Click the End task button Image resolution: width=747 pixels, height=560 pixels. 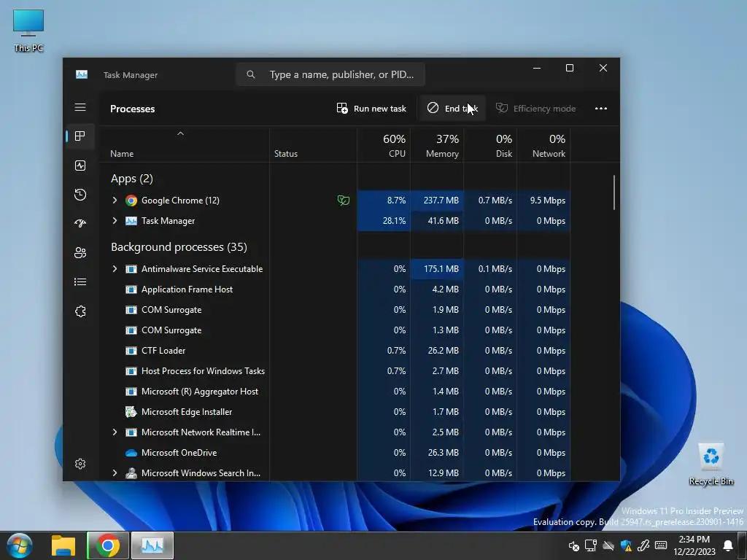tap(452, 109)
